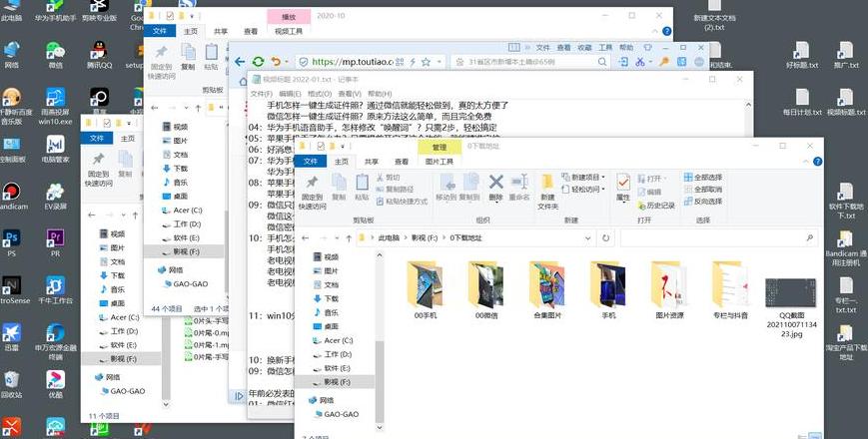The height and width of the screenshot is (439, 868).
Task: Expand the 轻松访问 dropdown in 0下载地址 ribbon
Action: (x=603, y=190)
